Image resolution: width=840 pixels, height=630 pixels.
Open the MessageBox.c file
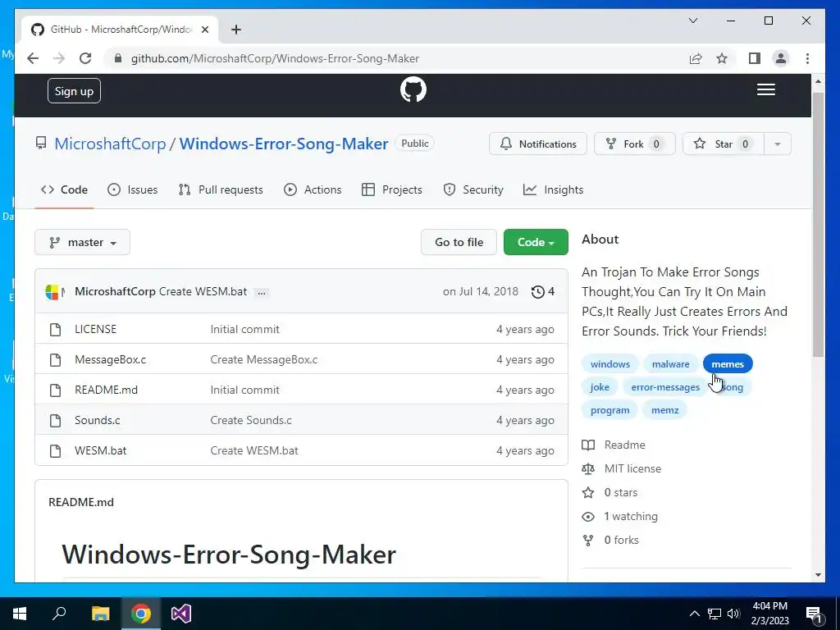point(111,359)
